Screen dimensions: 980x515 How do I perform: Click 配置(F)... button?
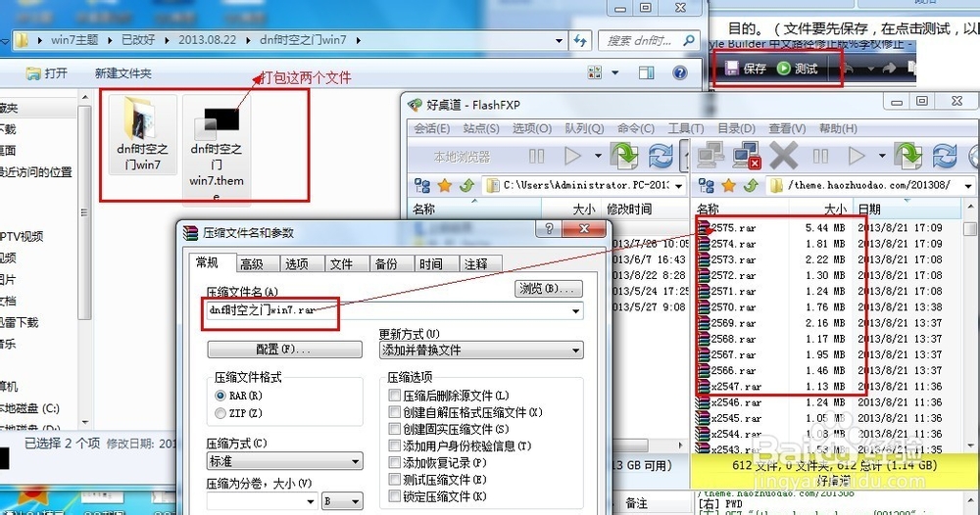coord(284,350)
